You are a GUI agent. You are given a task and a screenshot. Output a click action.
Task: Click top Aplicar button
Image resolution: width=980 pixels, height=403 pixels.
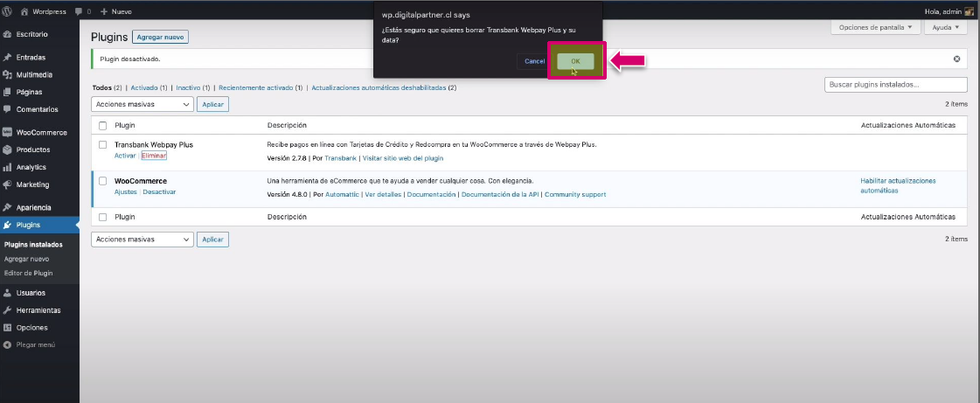[213, 104]
